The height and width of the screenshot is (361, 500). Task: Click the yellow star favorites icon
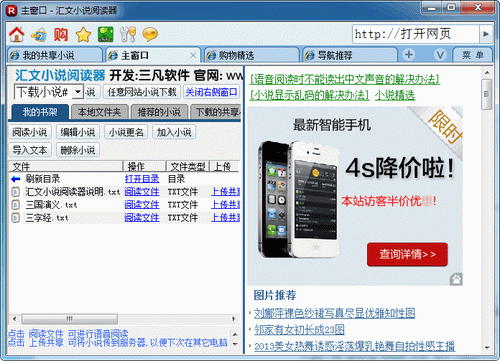click(83, 35)
